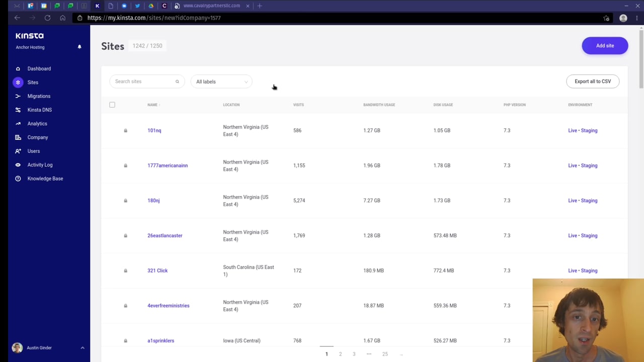Open the 26eastlancaster site
This screenshot has height=362, width=644.
tap(165, 236)
